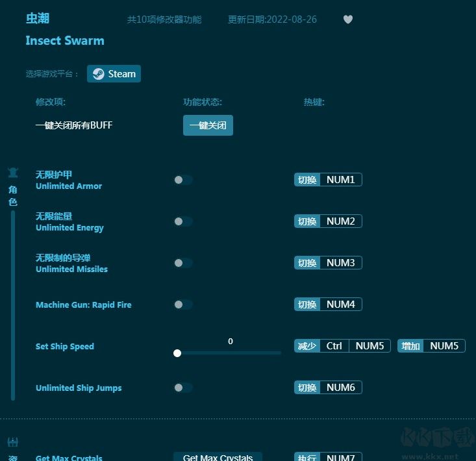Click the Set Ship Speed label
Viewport: 476px width, 461px height.
[65, 346]
